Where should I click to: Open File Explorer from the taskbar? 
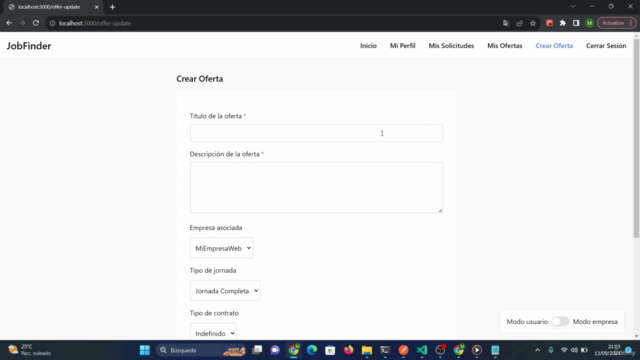tap(367, 350)
